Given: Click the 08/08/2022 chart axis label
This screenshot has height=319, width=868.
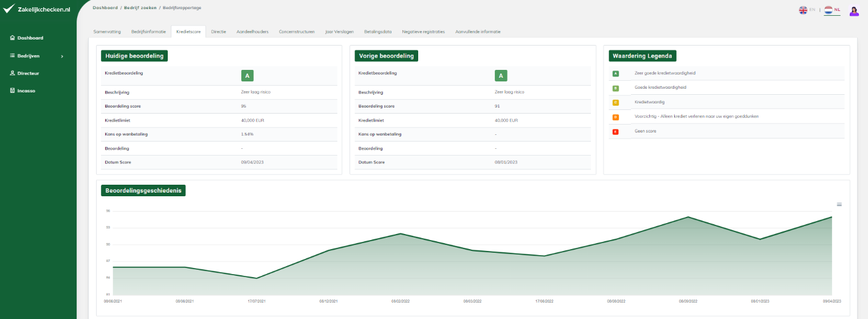Looking at the screenshot, I should pyautogui.click(x=616, y=301).
